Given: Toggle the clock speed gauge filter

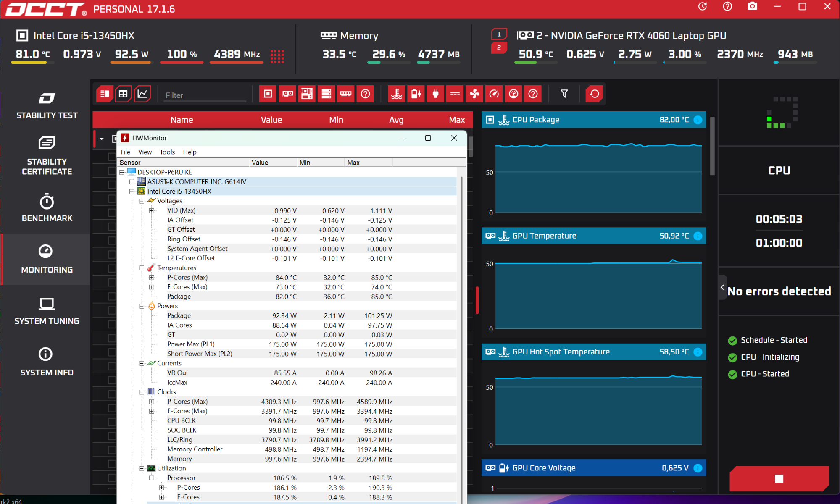Looking at the screenshot, I should 494,94.
